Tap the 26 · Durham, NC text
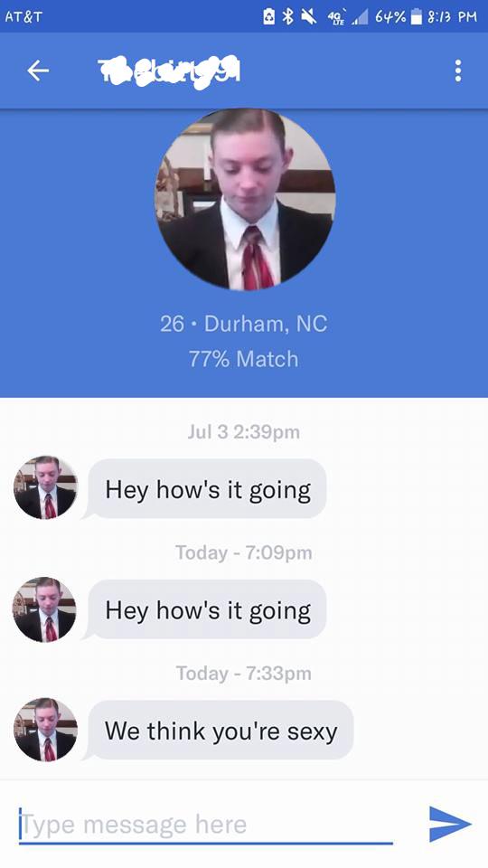 point(243,324)
